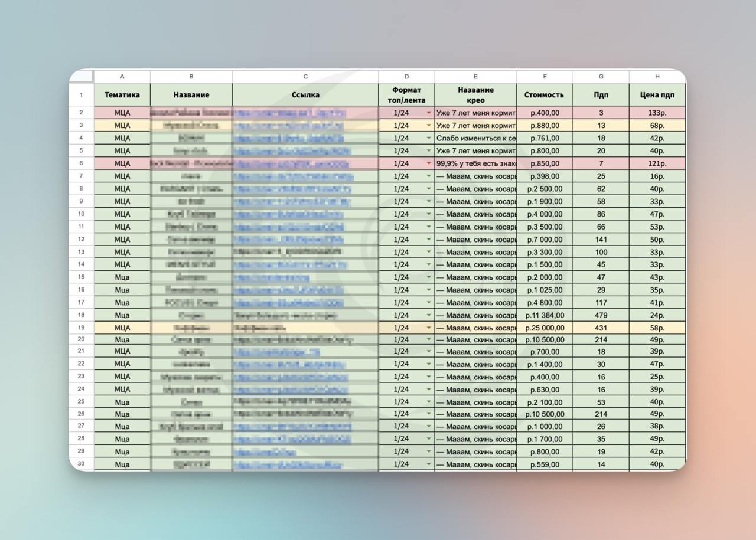The width and height of the screenshot is (756, 540).
Task: Show format options for row 25
Action: 429,402
